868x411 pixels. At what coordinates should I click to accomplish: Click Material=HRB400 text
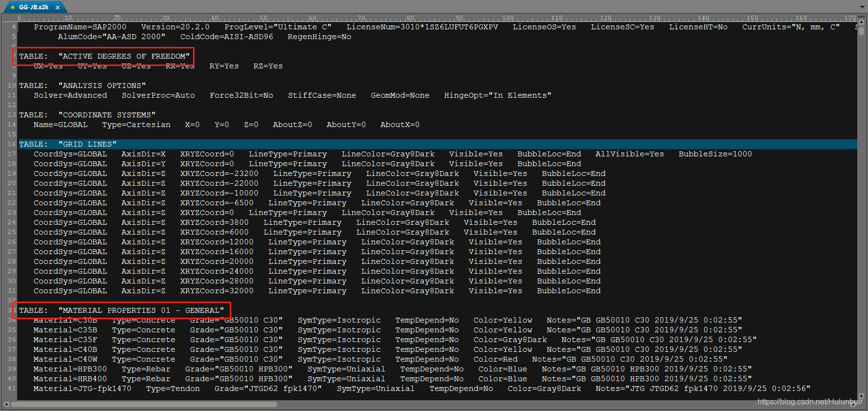[70, 379]
